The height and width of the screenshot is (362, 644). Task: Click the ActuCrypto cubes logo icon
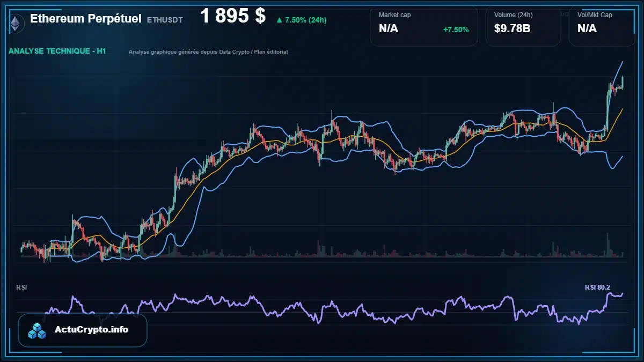click(x=38, y=330)
